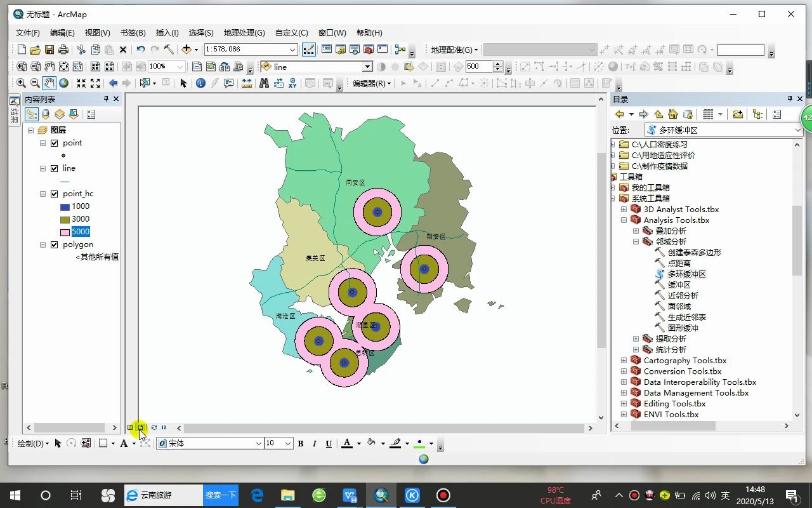Select the Pan hand tool
This screenshot has height=508, width=812.
49,83
